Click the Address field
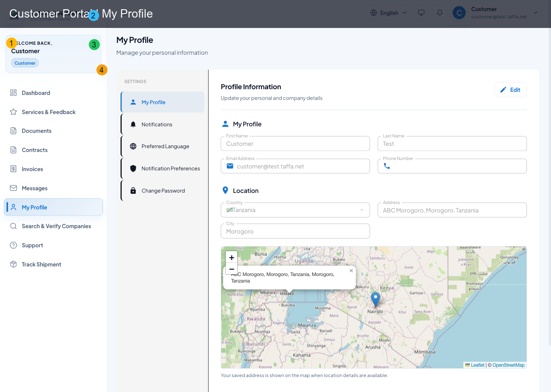 [x=452, y=210]
